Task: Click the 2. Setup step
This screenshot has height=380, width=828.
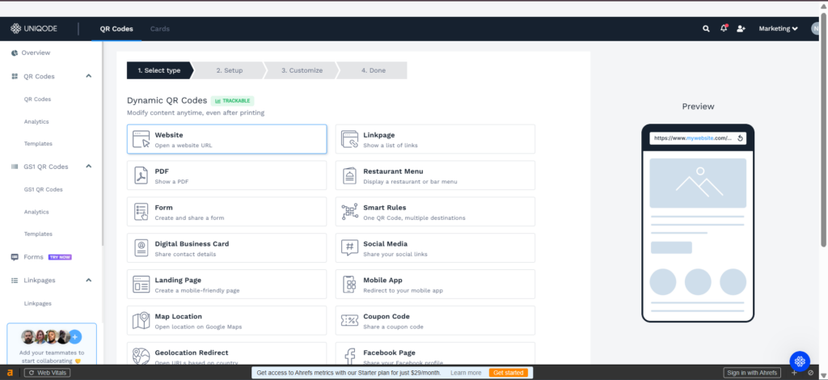Action: [230, 70]
